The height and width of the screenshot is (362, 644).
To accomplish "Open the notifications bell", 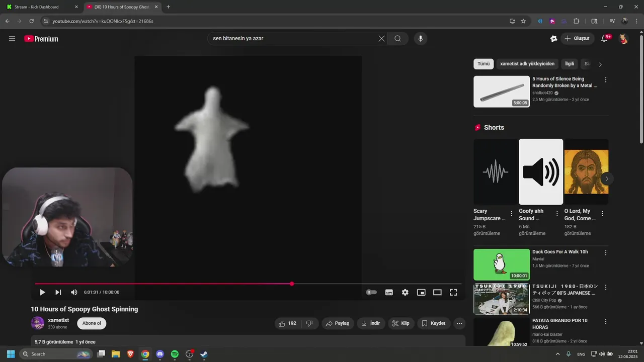I will 605,39.
